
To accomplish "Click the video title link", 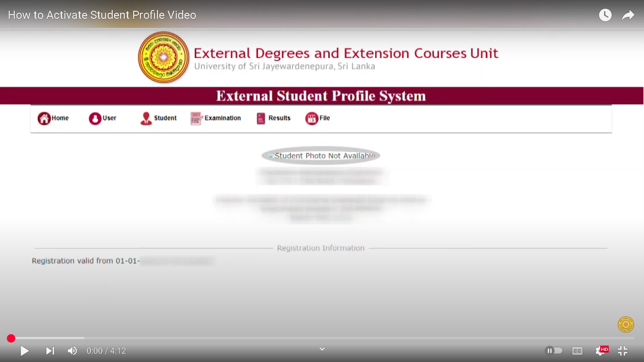I will [x=102, y=15].
